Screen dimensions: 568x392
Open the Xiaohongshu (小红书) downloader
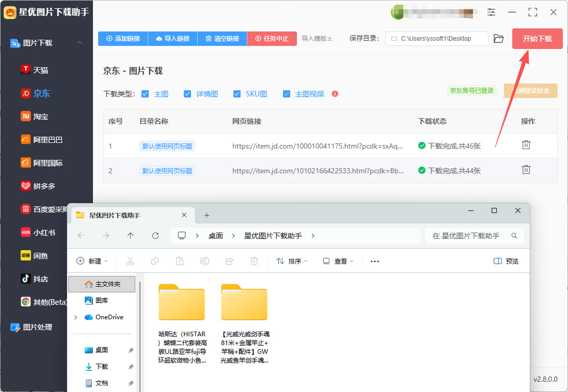[38, 233]
